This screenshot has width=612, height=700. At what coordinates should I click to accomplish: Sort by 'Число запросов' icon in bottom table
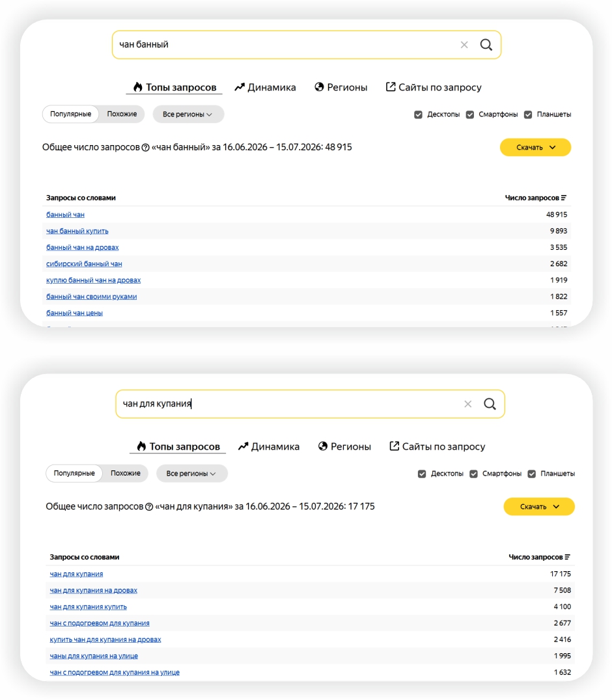point(567,557)
